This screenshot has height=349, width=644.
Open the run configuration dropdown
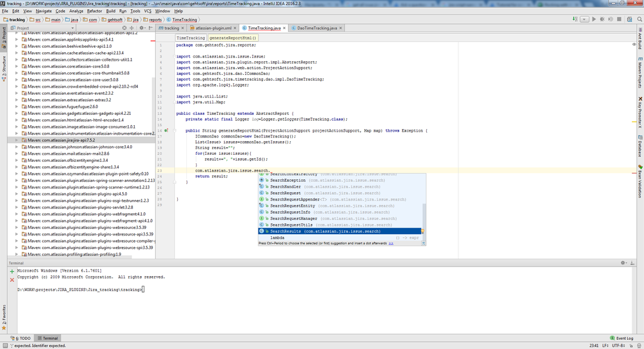tap(585, 19)
